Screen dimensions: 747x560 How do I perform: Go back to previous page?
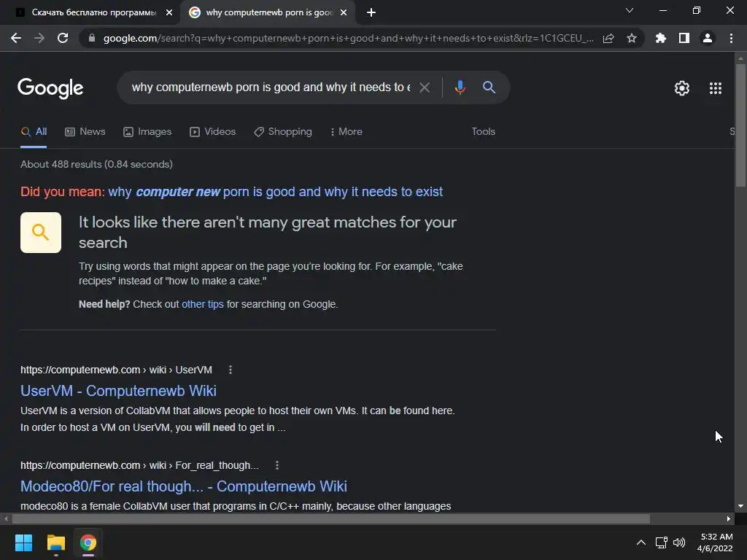[16, 38]
